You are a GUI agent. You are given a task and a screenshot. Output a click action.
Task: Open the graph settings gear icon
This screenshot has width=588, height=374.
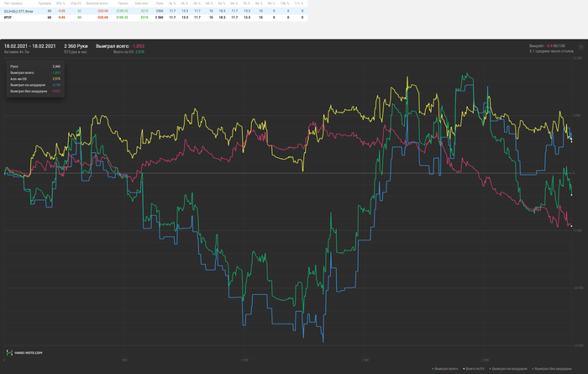[581, 47]
